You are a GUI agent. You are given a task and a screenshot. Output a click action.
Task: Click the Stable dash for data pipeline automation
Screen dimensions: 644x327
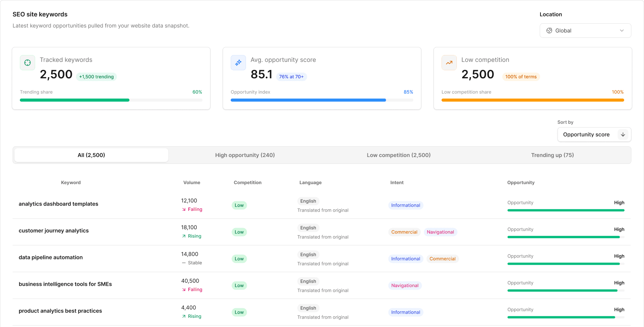[184, 263]
